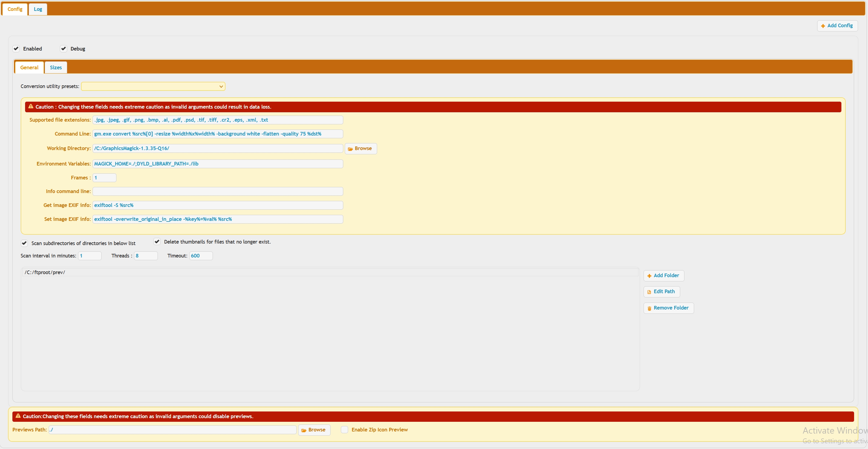This screenshot has height=449, width=868.
Task: Toggle the Debug checkbox
Action: click(x=63, y=48)
